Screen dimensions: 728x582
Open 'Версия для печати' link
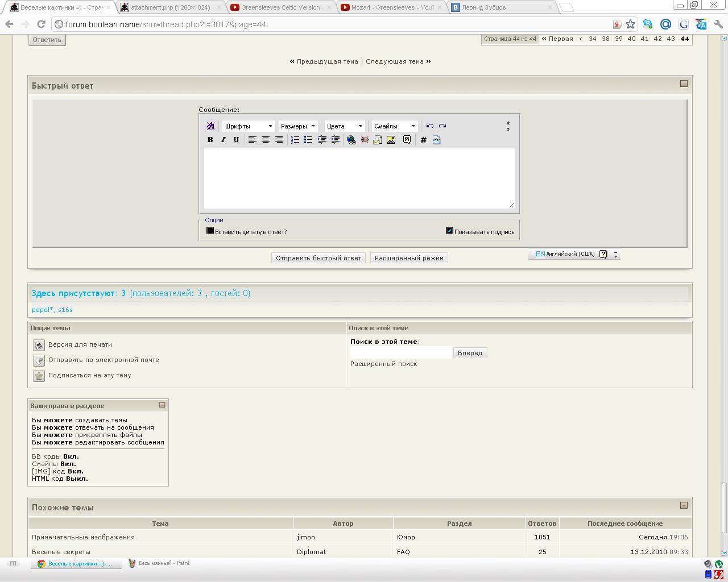pyautogui.click(x=80, y=344)
